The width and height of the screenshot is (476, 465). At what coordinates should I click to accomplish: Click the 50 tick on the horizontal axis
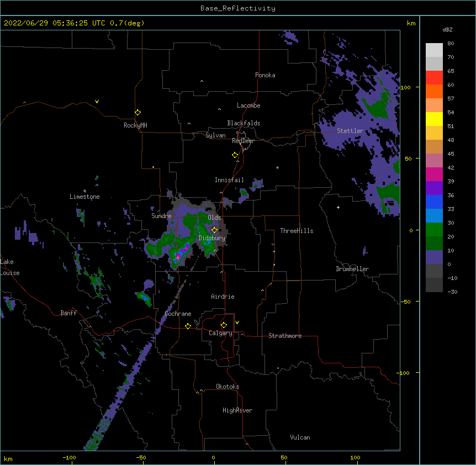(x=284, y=457)
